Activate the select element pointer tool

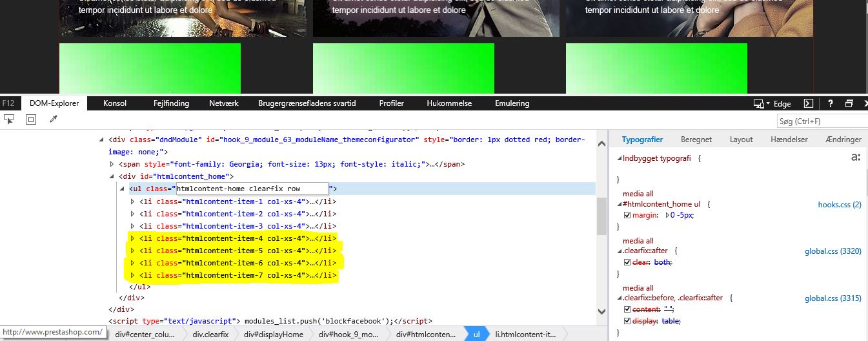coord(10,119)
